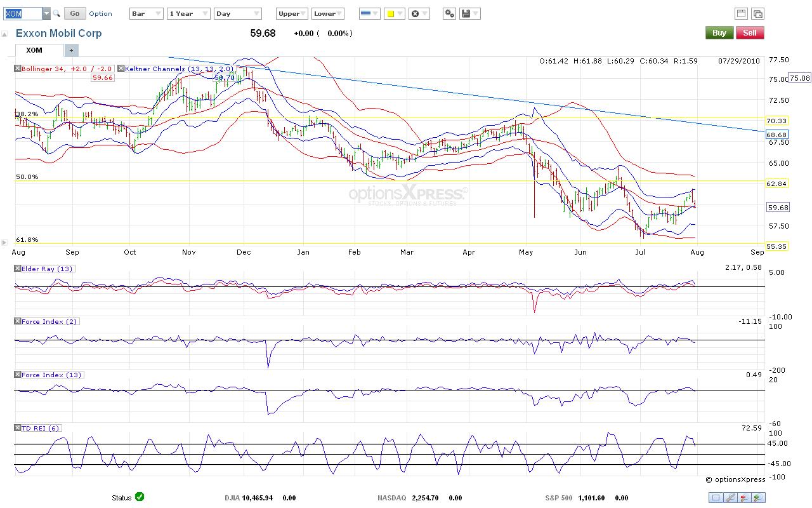Screen dimensions: 812x508
Task: Remove the Bollinger 34 indicator
Action: (x=18, y=69)
